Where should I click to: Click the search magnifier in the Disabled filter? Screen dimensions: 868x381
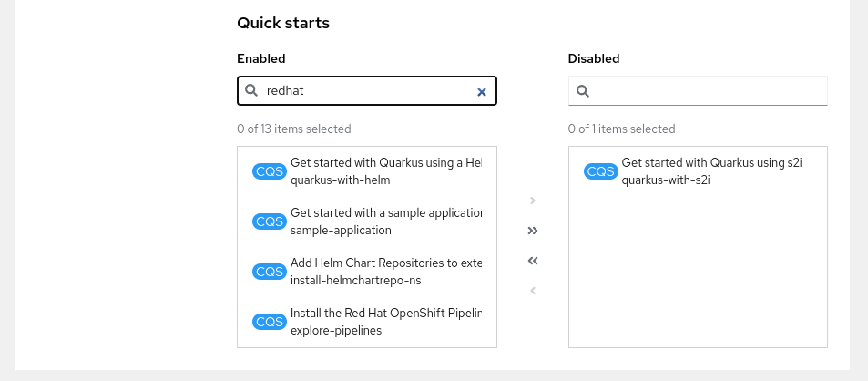click(583, 91)
